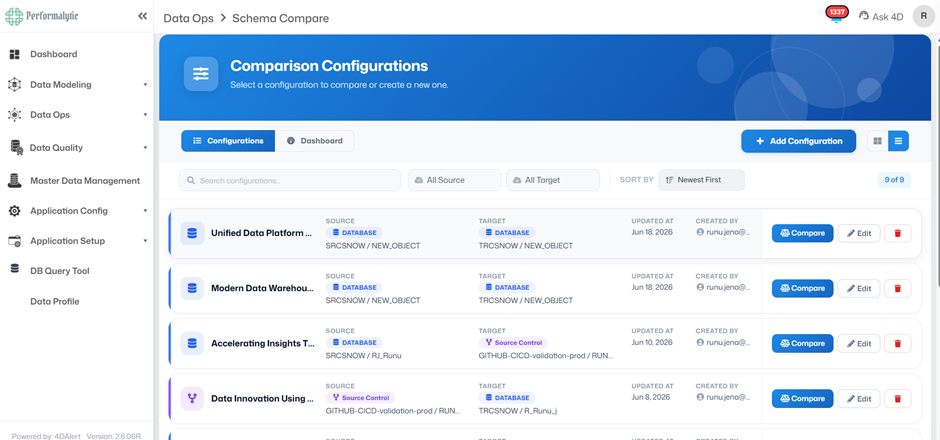This screenshot has width=940, height=440.
Task: Open Master Data Management menu item
Action: tap(85, 181)
